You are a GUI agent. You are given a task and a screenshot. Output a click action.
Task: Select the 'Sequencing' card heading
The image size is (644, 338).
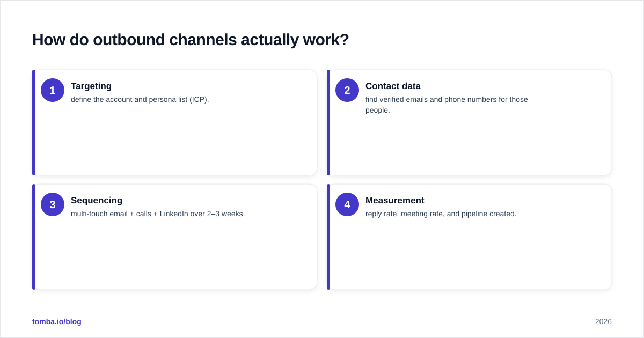click(97, 200)
